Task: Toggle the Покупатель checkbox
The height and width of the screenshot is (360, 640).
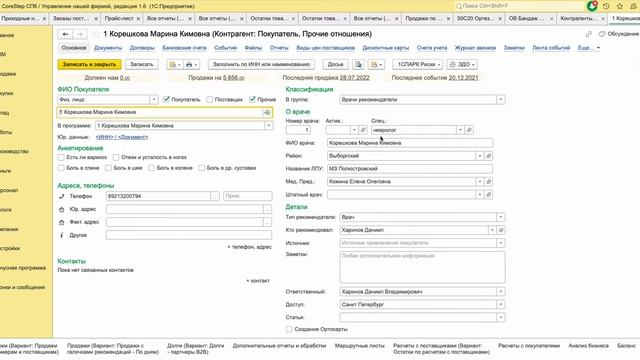Action: coord(166,99)
